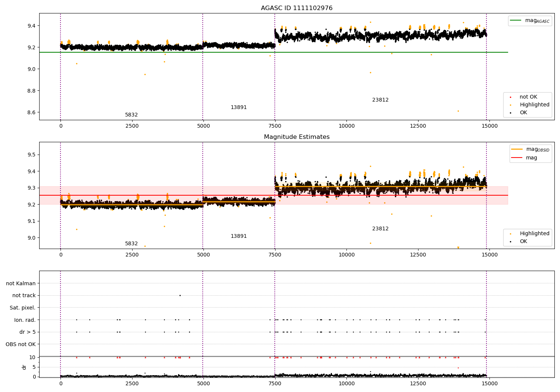
Task: Click the 'dr' y-axis label in bottom plot
Action: (x=24, y=367)
